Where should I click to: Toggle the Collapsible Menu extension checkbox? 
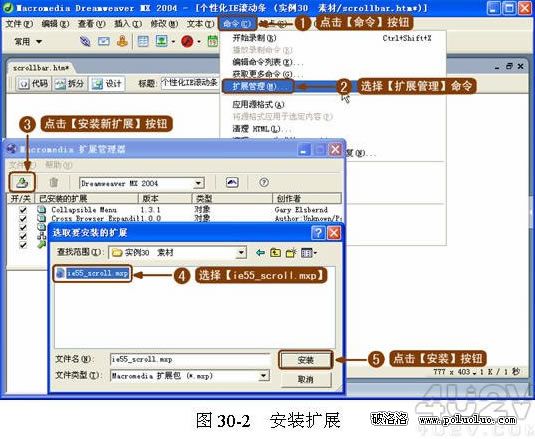click(23, 210)
